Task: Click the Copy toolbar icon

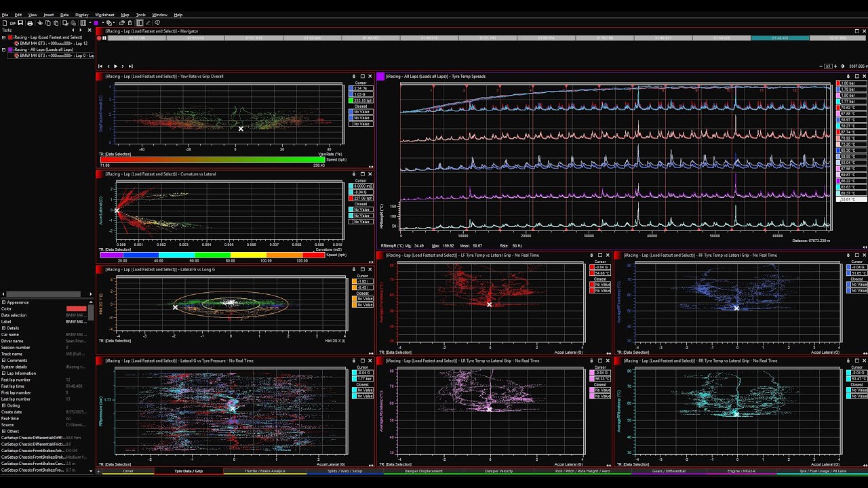Action: click(47, 22)
